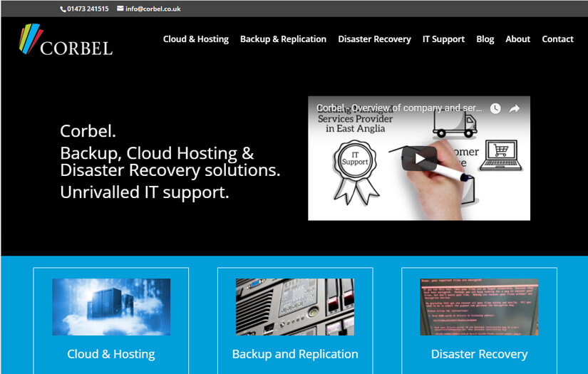Click the video share arrow icon

coord(514,108)
